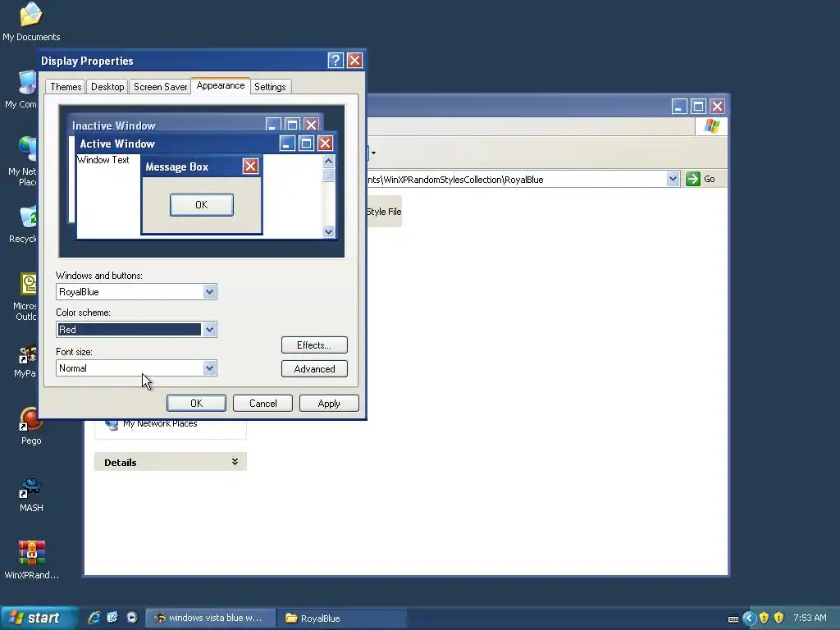This screenshot has height=630, width=840.
Task: Open My Network Places link in Explorer
Action: click(x=160, y=423)
